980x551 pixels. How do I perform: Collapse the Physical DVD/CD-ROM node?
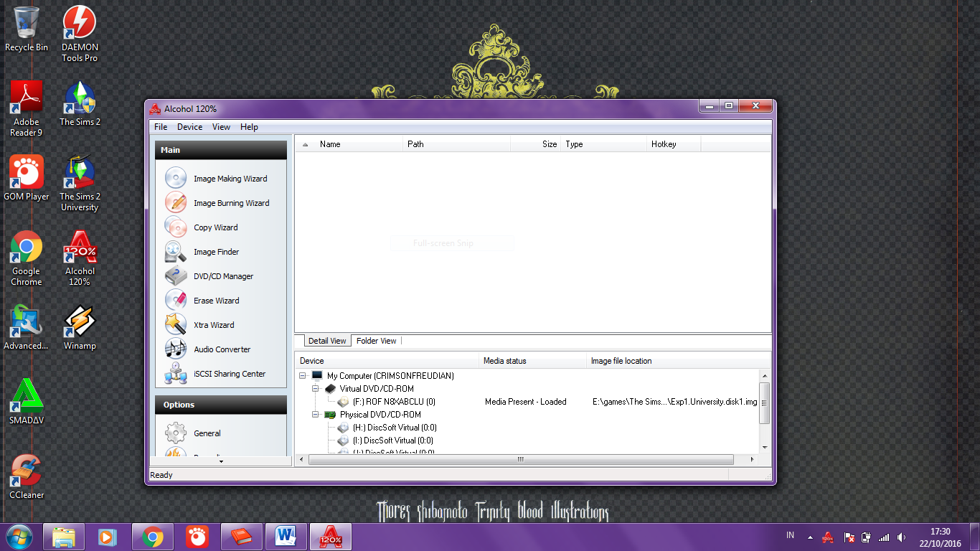click(316, 414)
